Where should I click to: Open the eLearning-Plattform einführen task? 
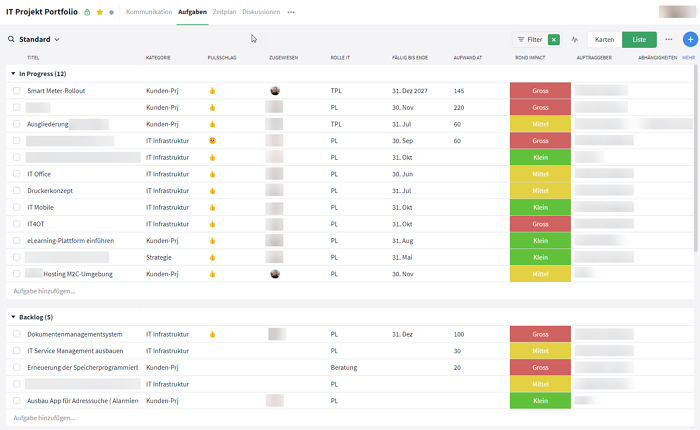[71, 241]
